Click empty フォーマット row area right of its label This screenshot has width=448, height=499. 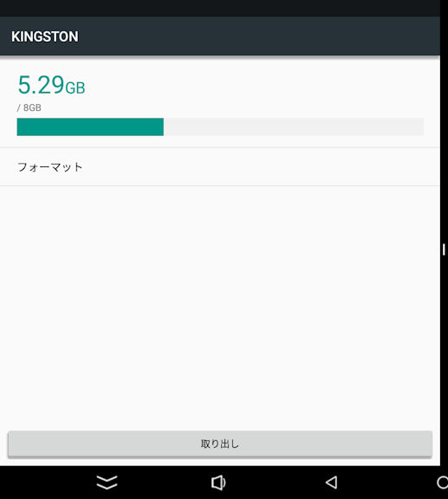(261, 167)
